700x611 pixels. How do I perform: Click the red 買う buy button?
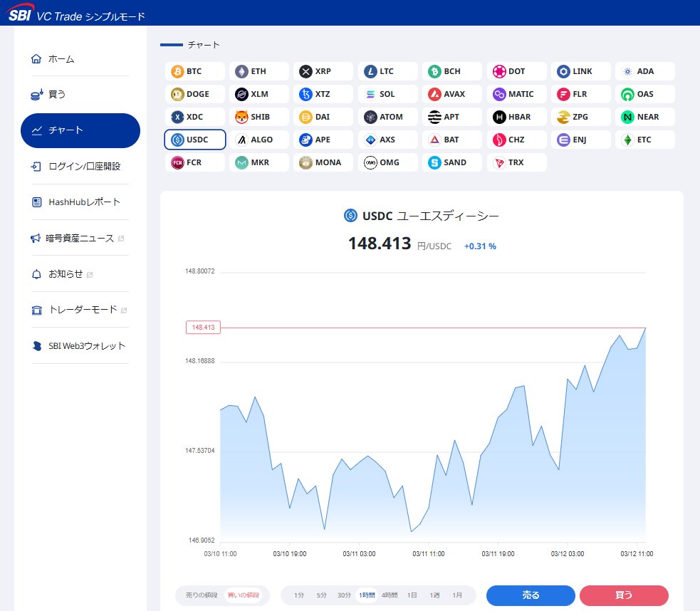click(624, 595)
